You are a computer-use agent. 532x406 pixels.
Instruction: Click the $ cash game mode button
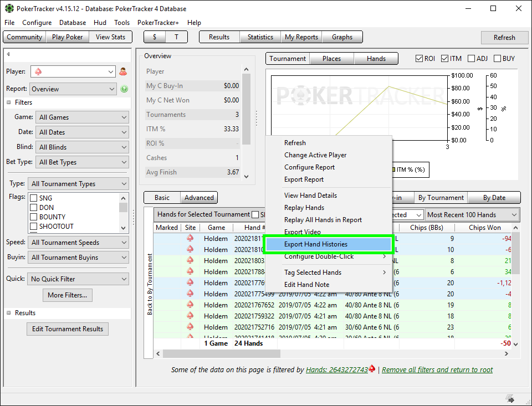(155, 37)
